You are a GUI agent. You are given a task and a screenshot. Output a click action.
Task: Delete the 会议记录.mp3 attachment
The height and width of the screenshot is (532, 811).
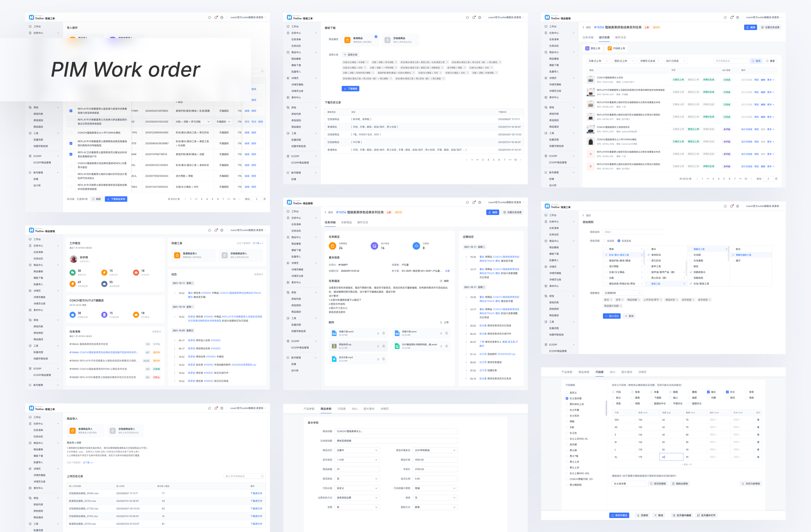383,359
